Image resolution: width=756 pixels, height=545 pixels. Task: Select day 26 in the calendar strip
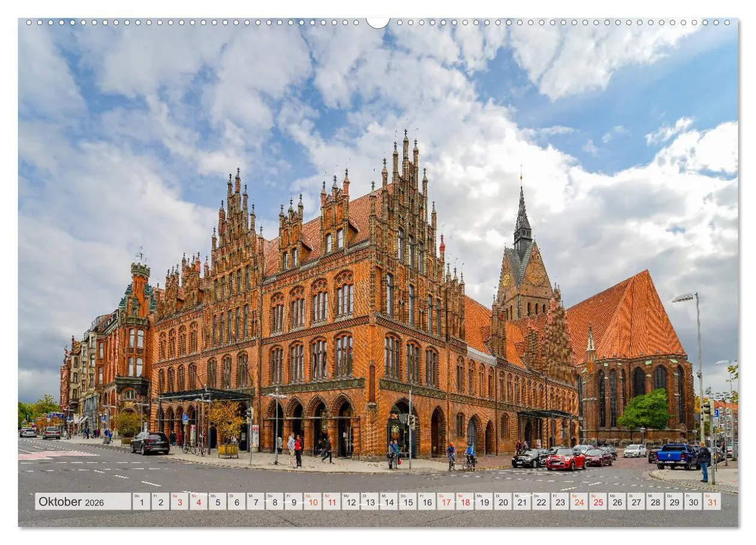(x=617, y=502)
